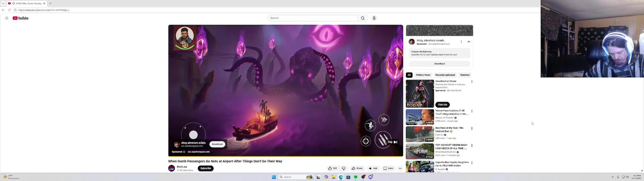
Task: Open the volume speaker tray icon
Action: tap(627, 177)
